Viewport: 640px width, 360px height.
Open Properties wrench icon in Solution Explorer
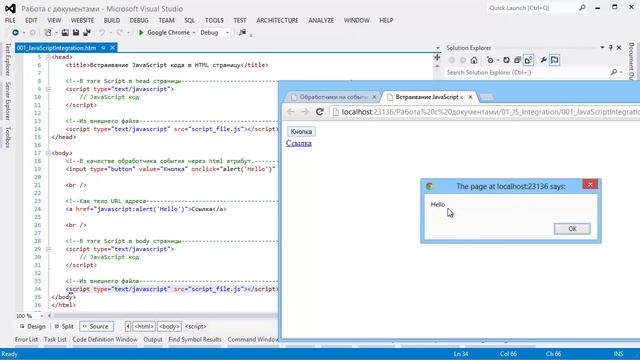(543, 60)
